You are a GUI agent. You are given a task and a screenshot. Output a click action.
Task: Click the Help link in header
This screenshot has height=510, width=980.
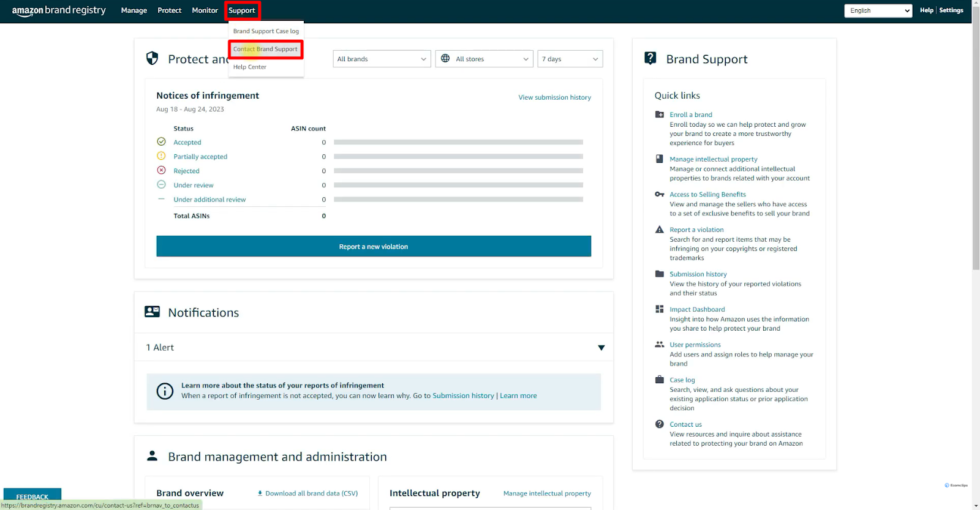(x=927, y=10)
